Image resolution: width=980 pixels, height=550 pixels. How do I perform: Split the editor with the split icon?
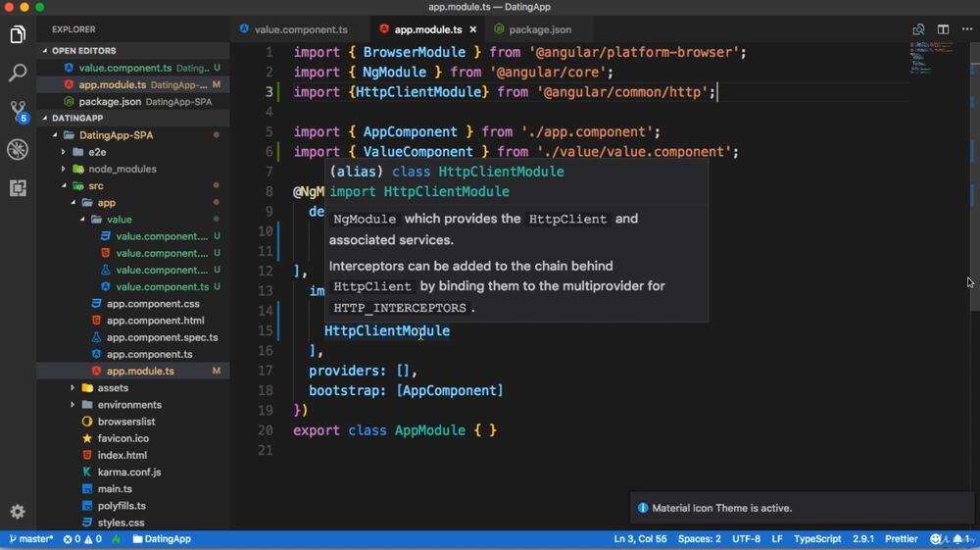tap(943, 29)
